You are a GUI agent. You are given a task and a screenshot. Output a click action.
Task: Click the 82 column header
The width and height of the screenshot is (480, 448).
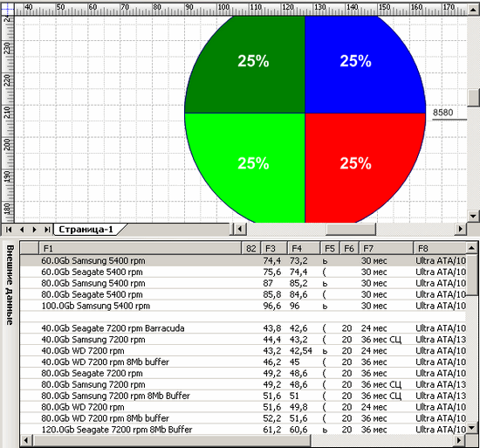coord(251,248)
